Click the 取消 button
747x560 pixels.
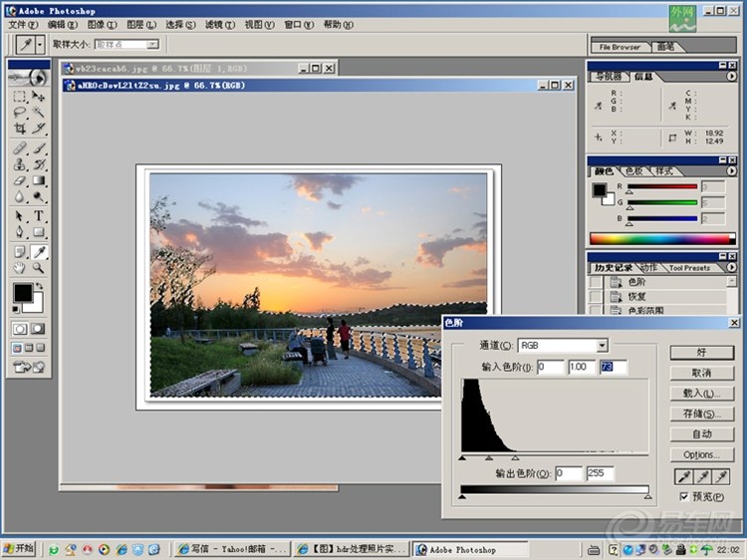pyautogui.click(x=702, y=373)
